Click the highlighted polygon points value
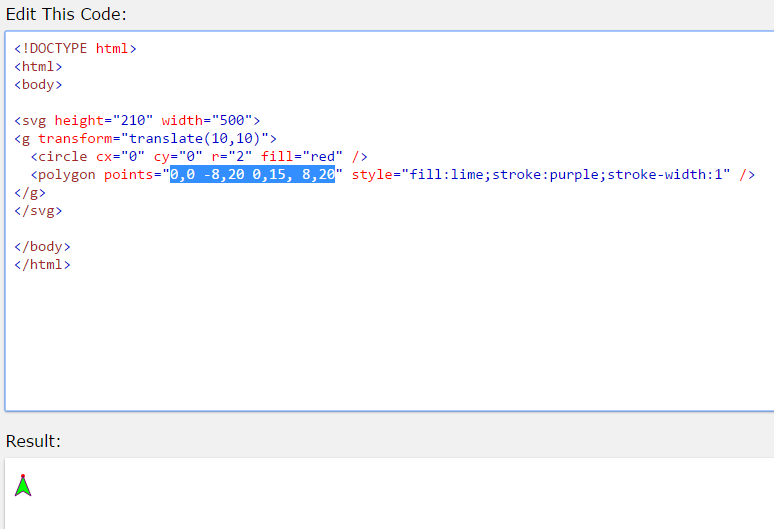The image size is (774, 529). [252, 174]
